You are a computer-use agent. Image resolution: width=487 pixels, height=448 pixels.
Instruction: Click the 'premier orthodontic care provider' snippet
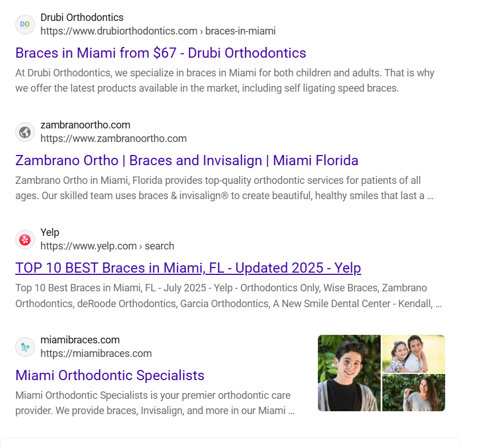click(x=155, y=403)
